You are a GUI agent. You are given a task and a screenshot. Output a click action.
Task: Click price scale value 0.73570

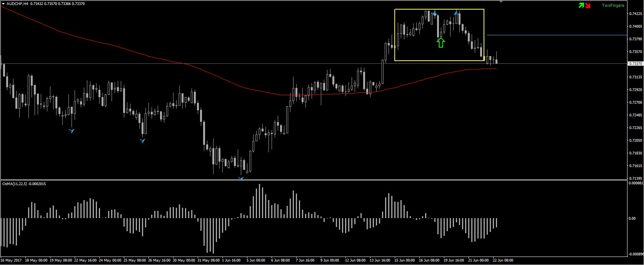(x=635, y=51)
